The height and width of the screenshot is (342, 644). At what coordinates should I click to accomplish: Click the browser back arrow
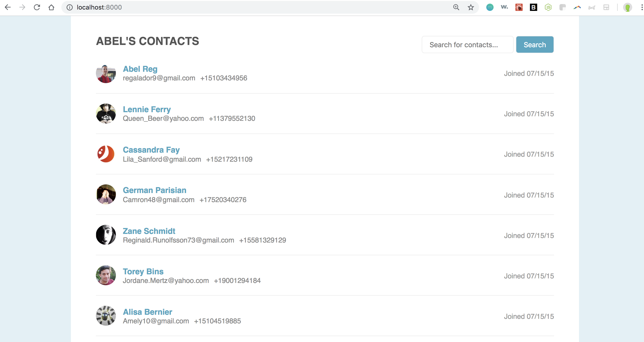click(x=8, y=7)
